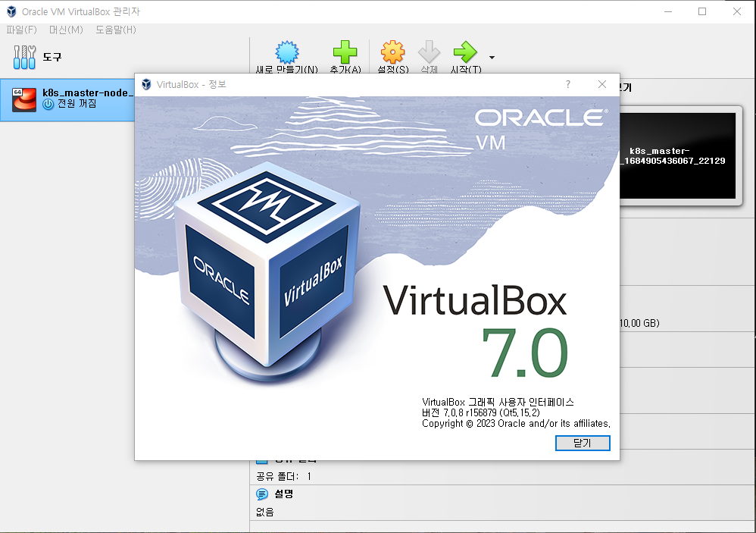This screenshot has height=533, width=756.
Task: Expand the Start button dropdown arrow
Action: tap(492, 58)
